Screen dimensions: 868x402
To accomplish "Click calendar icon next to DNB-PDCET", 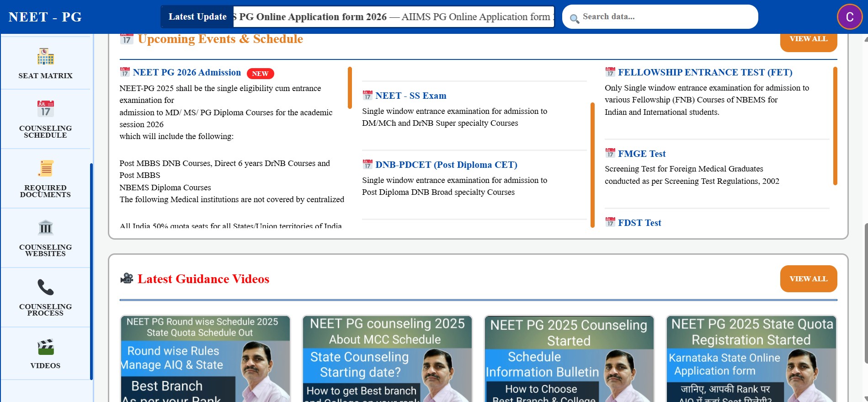I will pyautogui.click(x=367, y=165).
